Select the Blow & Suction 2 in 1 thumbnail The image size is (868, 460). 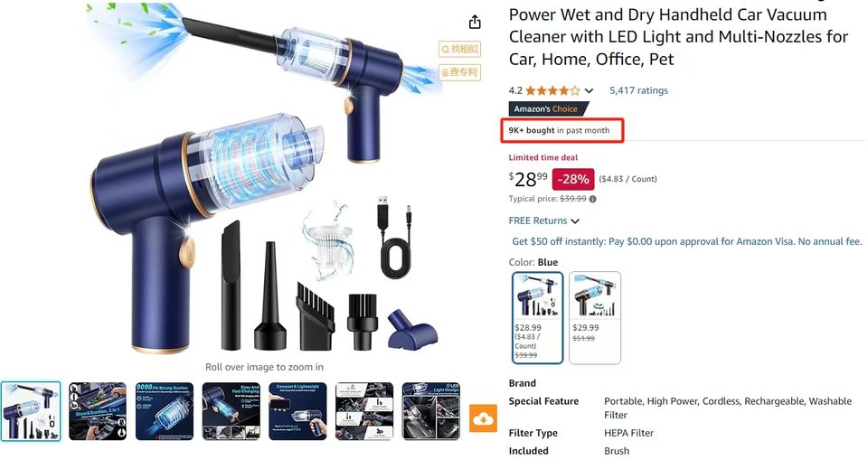[98, 411]
